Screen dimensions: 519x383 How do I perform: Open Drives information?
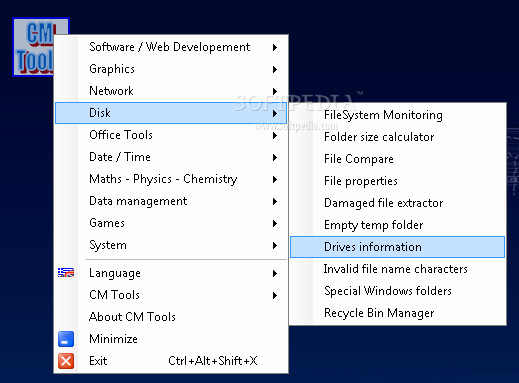point(397,247)
